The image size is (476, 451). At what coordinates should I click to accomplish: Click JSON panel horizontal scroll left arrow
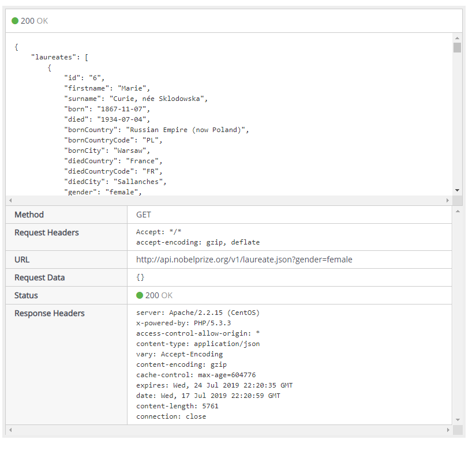tap(10, 201)
